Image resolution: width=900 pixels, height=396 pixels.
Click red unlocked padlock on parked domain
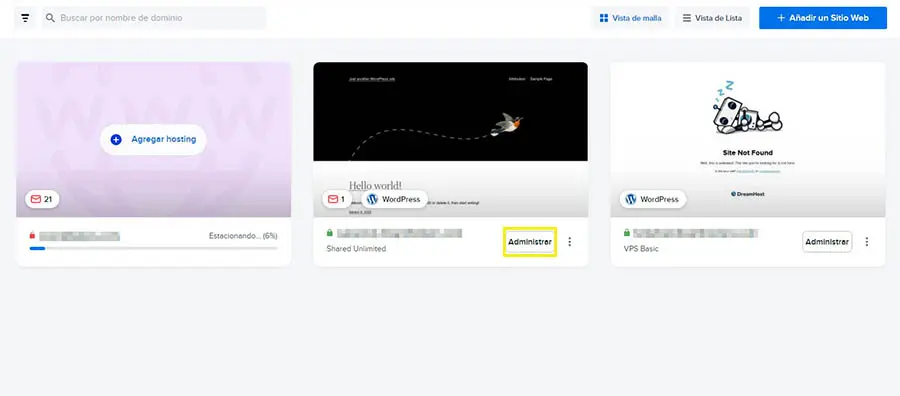32,235
